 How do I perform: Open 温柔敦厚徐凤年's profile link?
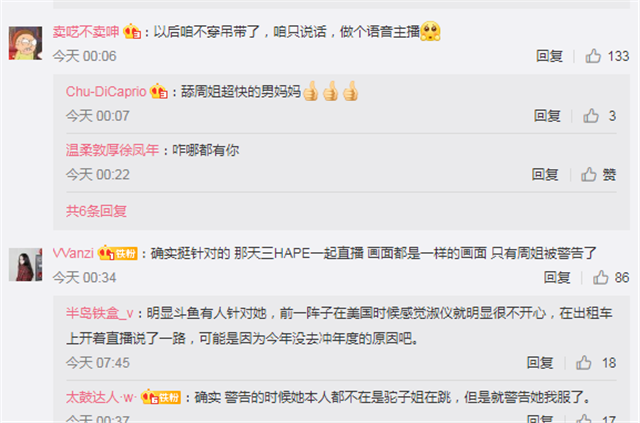[x=112, y=150]
